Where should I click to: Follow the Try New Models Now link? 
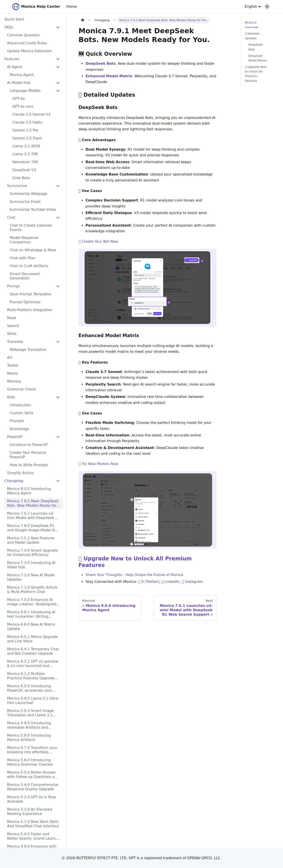tap(98, 464)
